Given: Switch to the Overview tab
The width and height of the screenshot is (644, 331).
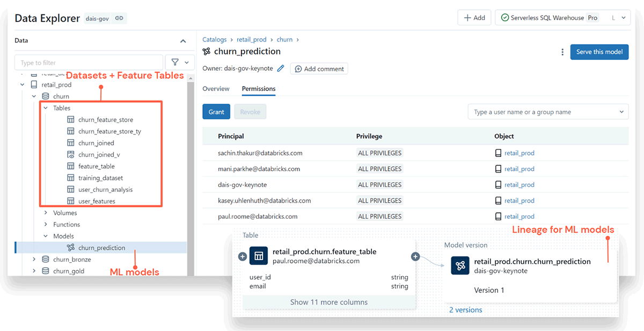Looking at the screenshot, I should click(x=216, y=88).
